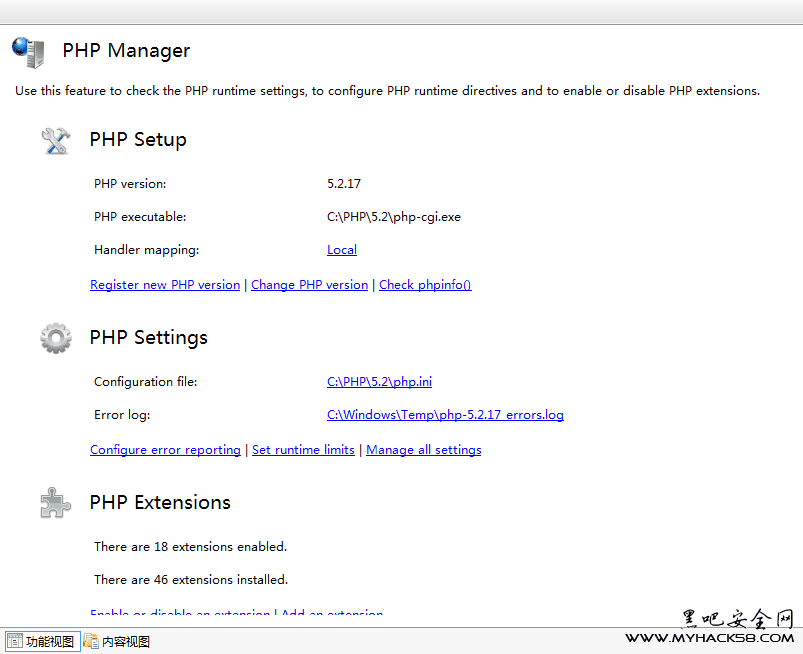Open Manage all settings link
The width and height of the screenshot is (803, 654).
click(x=424, y=450)
